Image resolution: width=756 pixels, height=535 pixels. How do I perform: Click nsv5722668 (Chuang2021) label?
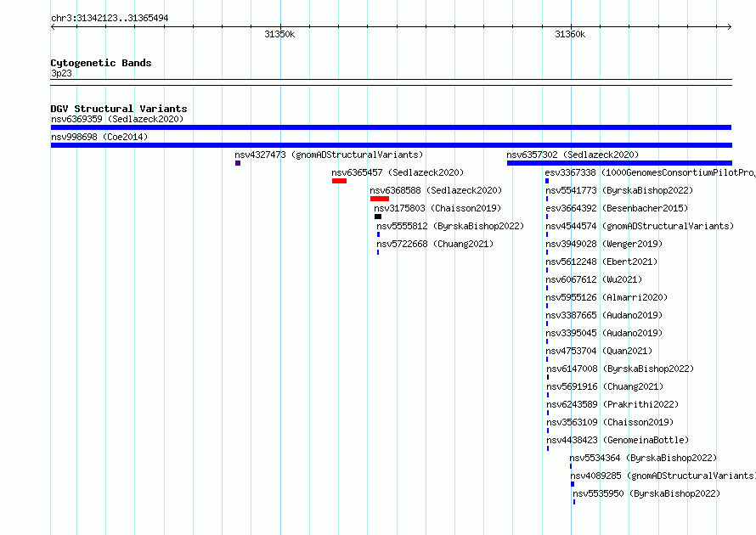click(x=436, y=244)
